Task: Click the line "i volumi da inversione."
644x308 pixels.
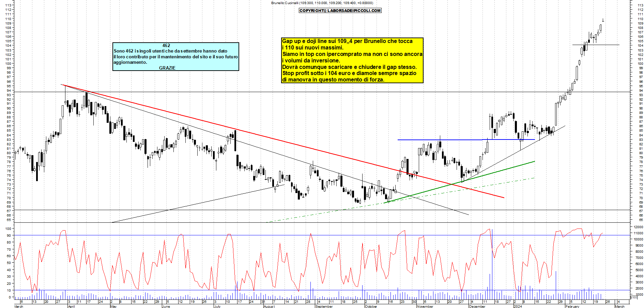Action: point(311,61)
